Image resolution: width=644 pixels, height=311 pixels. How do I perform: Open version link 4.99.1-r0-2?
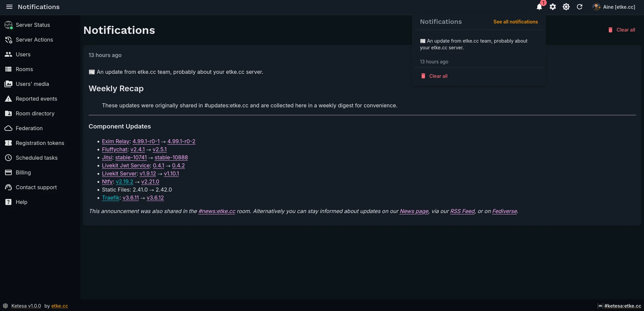(x=181, y=142)
